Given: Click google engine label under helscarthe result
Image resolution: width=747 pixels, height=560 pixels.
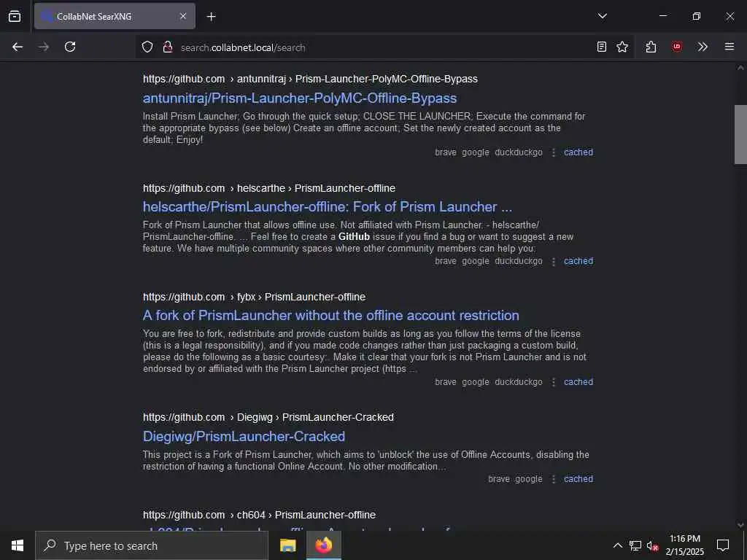Looking at the screenshot, I should 476,261.
